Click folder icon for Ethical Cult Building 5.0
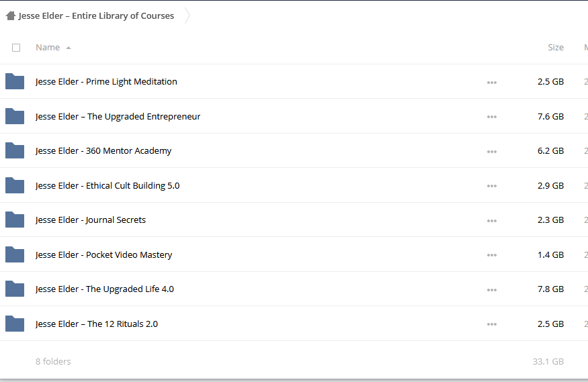 [15, 185]
